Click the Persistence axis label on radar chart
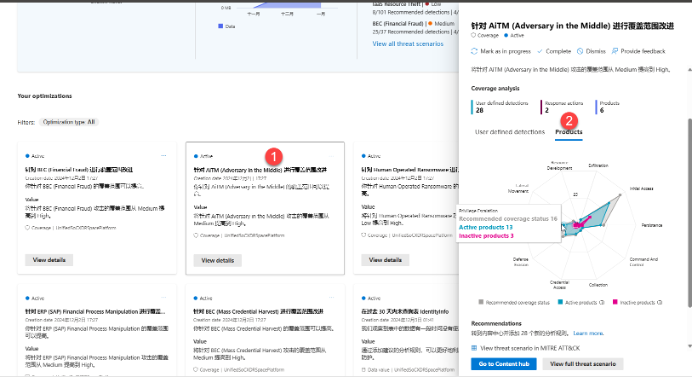Screen dimensions: 695x380 (652, 226)
